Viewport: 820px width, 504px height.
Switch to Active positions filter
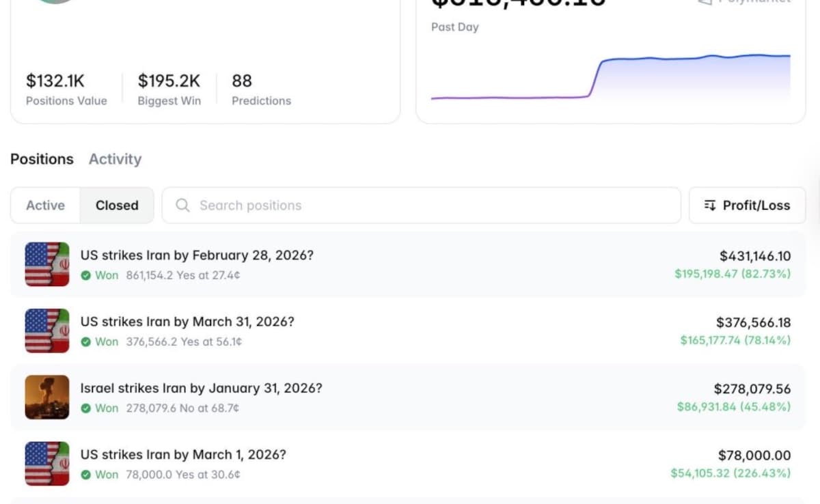pos(46,206)
